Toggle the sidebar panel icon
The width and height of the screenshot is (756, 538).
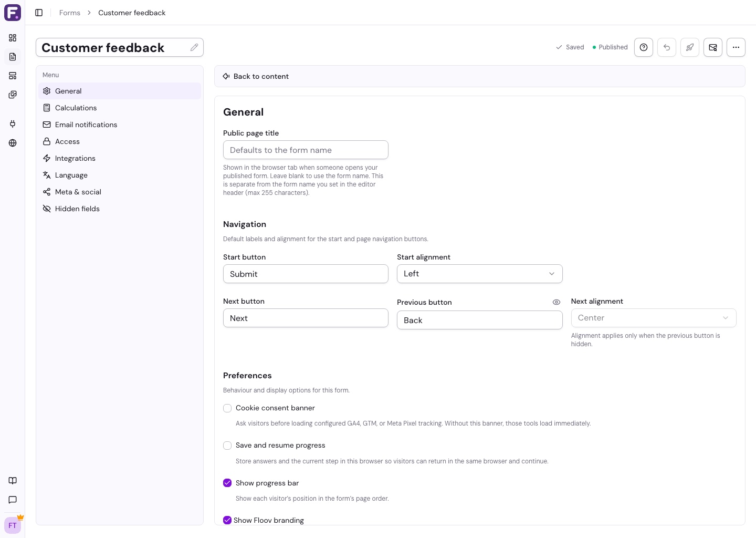[x=39, y=13]
